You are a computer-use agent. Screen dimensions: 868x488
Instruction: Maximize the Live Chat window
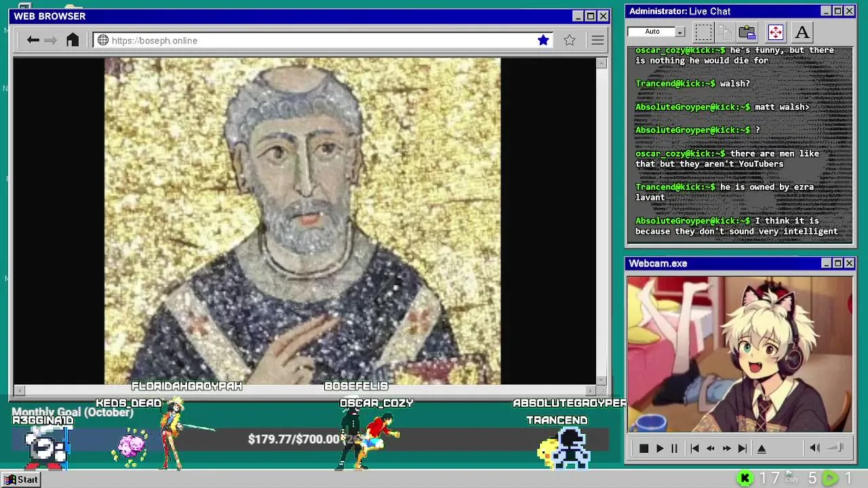[837, 11]
